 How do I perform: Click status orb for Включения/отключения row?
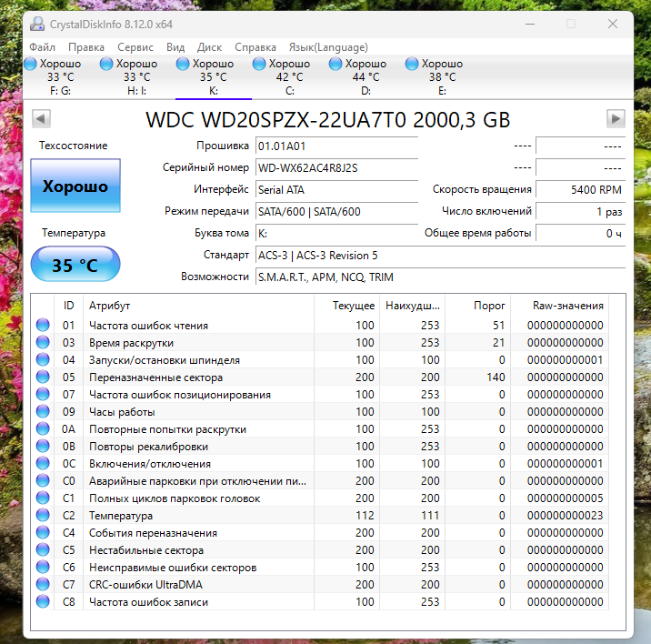[x=43, y=463]
